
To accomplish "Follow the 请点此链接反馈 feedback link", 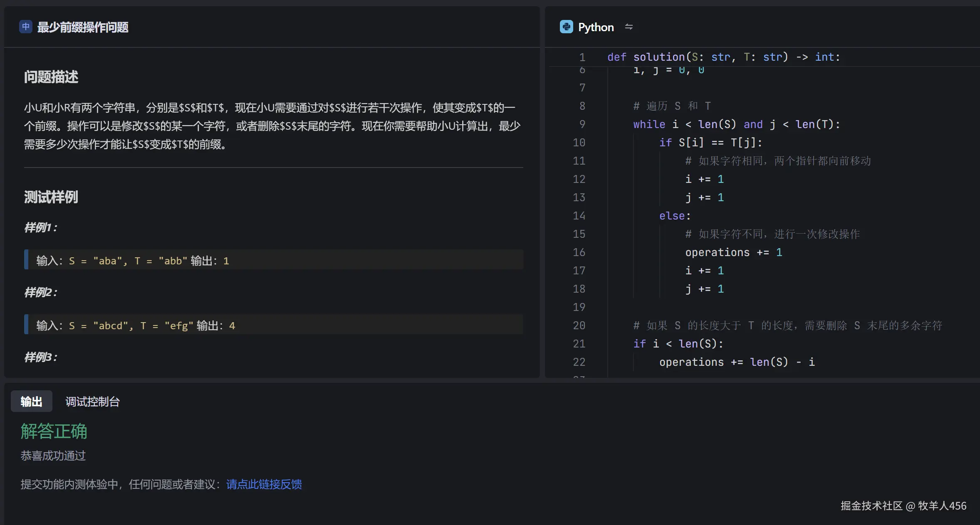I will pyautogui.click(x=264, y=484).
